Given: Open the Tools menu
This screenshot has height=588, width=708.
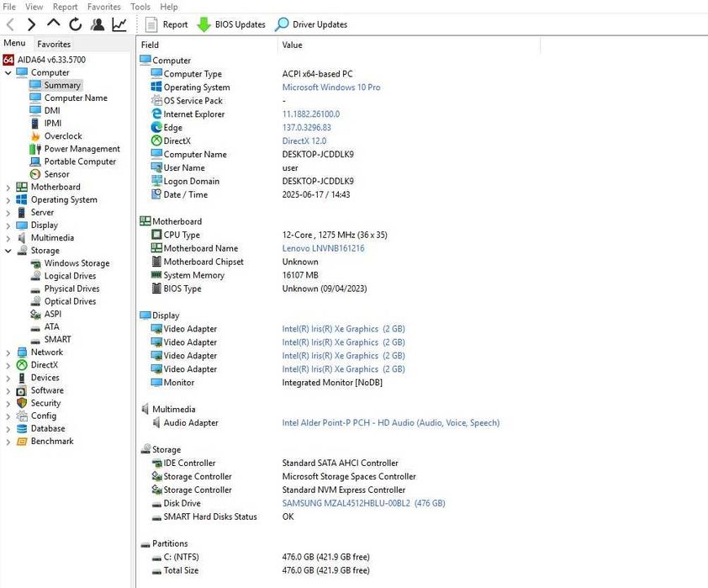Looking at the screenshot, I should tap(140, 7).
